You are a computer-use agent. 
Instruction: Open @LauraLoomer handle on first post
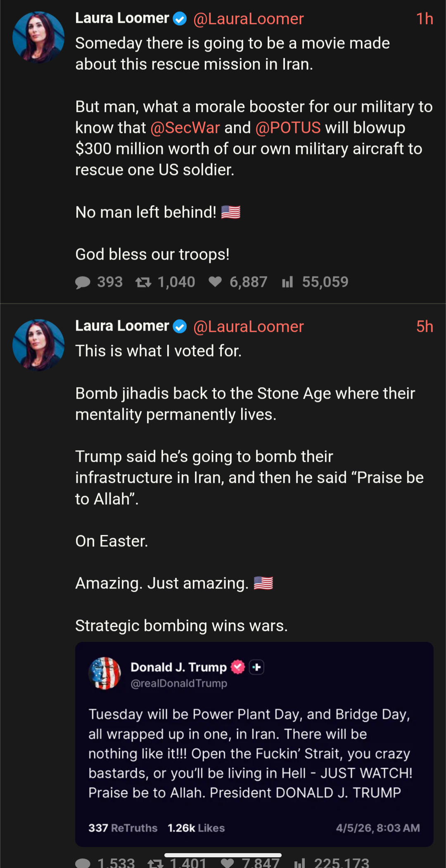tap(248, 19)
